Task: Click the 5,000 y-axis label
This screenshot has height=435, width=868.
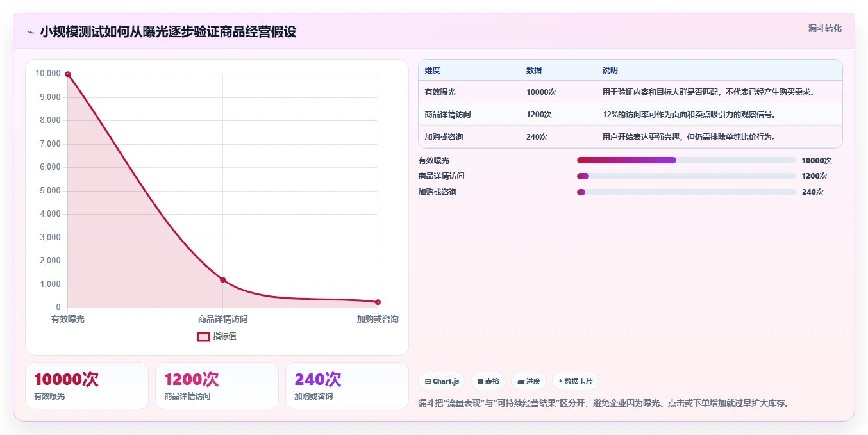Action: tap(49, 191)
